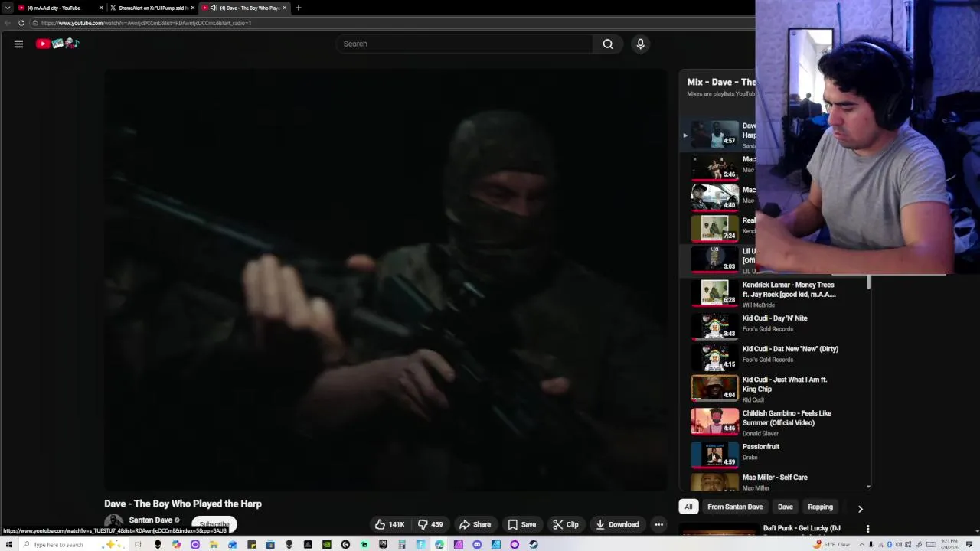980x551 pixels.
Task: Open File Explorer on the taskbar
Action: pos(213,544)
